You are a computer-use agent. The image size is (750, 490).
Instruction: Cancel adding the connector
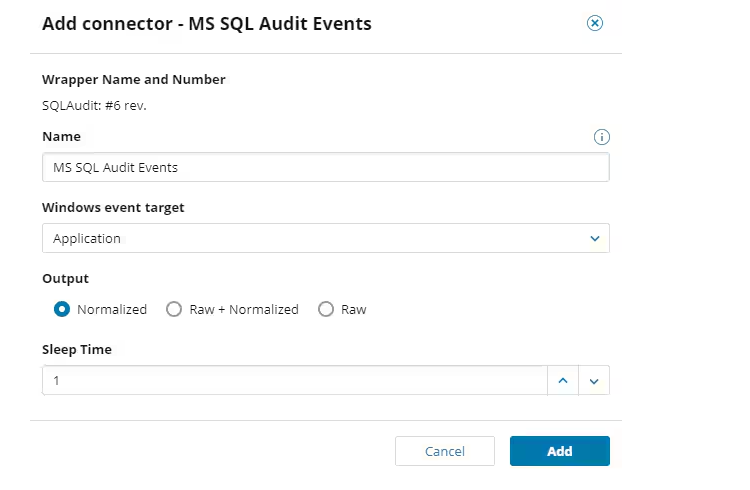445,451
